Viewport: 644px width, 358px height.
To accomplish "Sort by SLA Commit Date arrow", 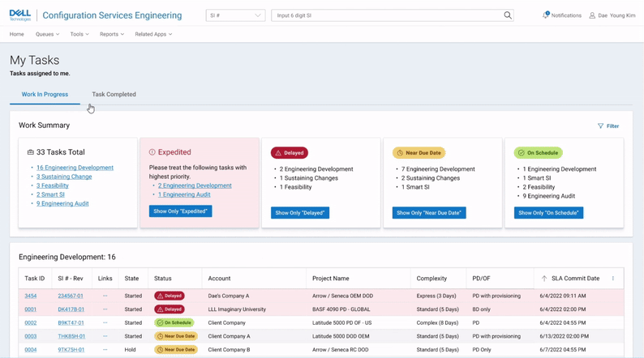I will (x=544, y=279).
